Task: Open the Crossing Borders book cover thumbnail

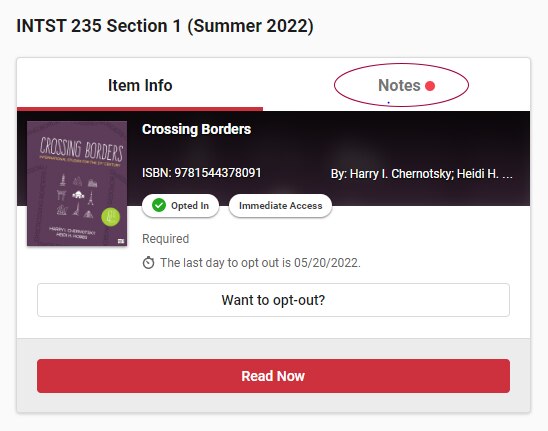Action: [x=77, y=184]
